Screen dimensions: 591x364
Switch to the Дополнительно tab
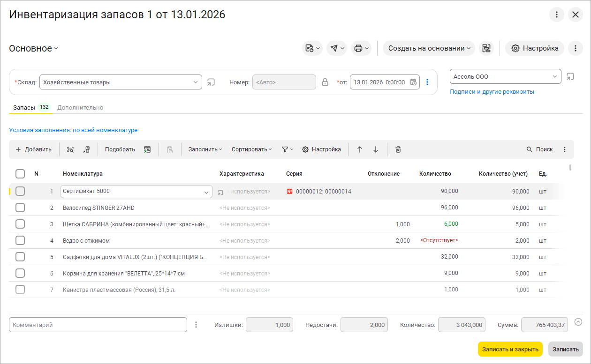[80, 107]
